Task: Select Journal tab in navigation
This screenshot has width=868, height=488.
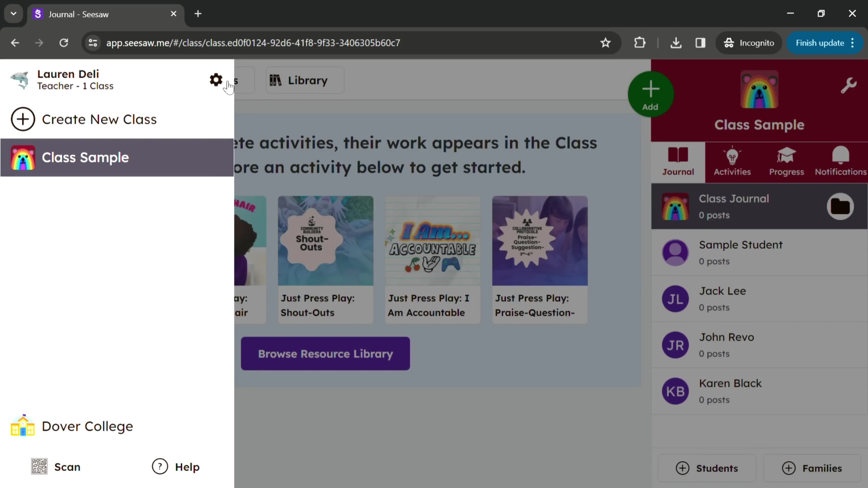Action: coord(678,161)
